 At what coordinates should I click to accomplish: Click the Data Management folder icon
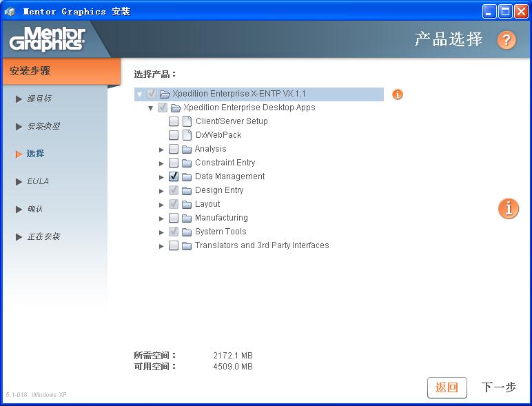(187, 176)
